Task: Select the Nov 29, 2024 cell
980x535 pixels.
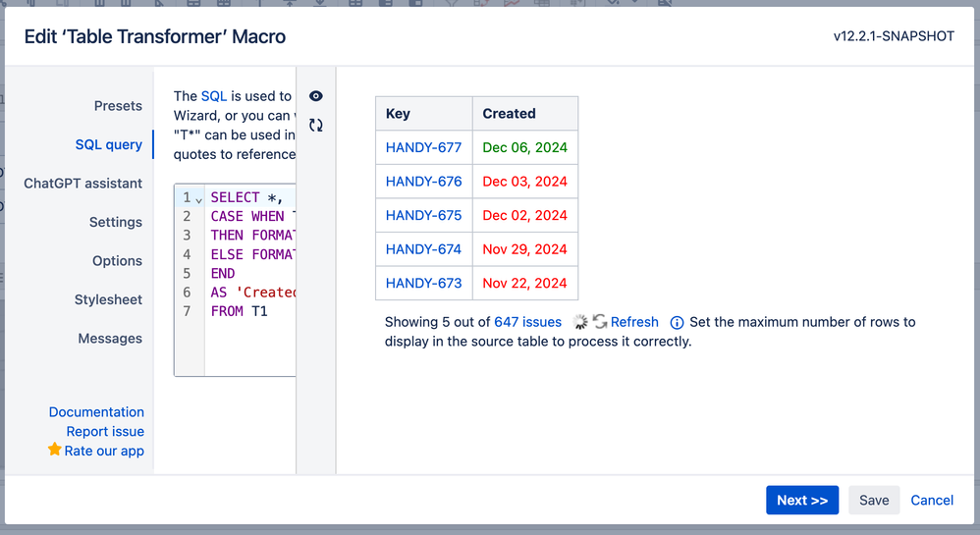Action: coord(525,248)
